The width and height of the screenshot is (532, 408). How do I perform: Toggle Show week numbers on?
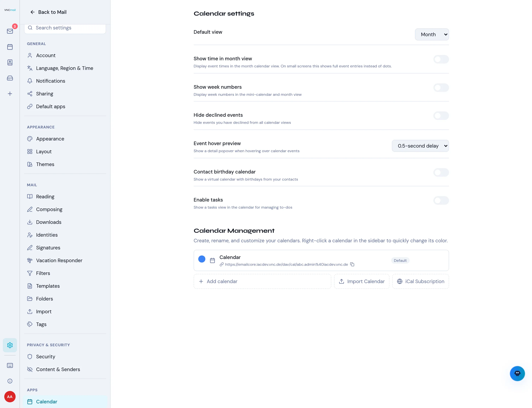tap(441, 88)
